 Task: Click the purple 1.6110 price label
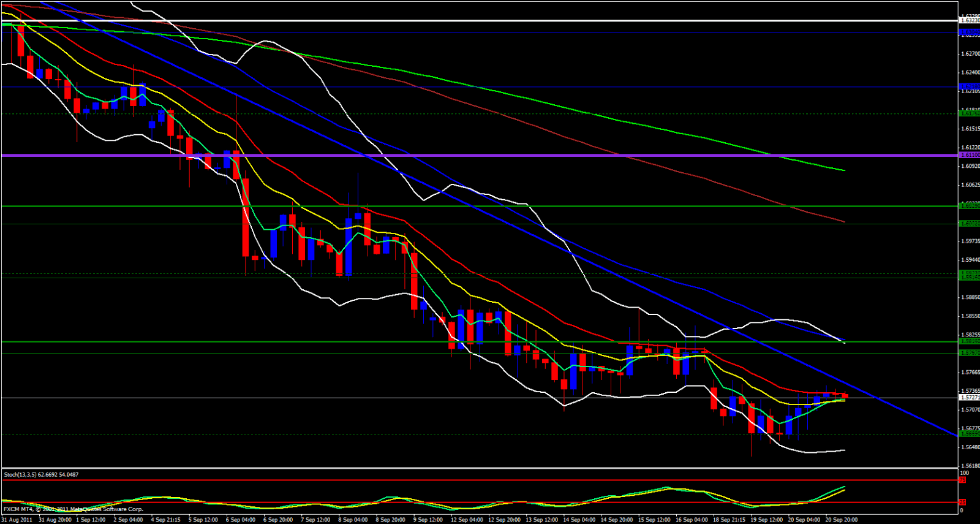point(969,156)
